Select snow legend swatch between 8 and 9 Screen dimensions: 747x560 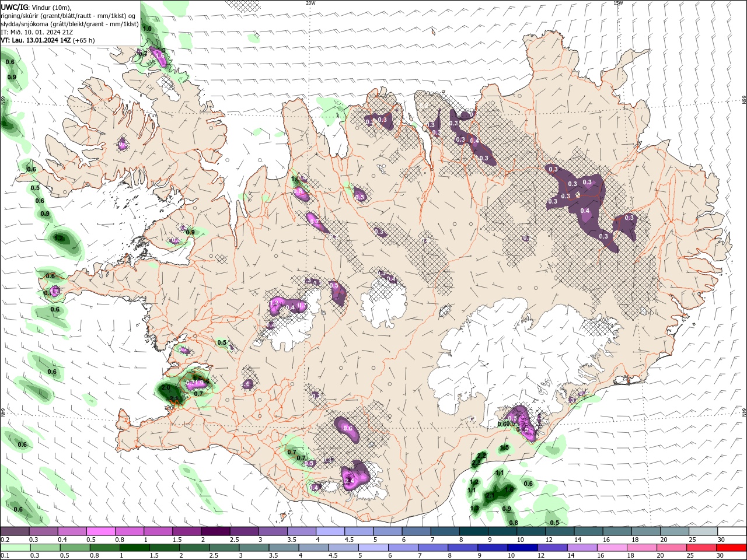click(x=473, y=531)
